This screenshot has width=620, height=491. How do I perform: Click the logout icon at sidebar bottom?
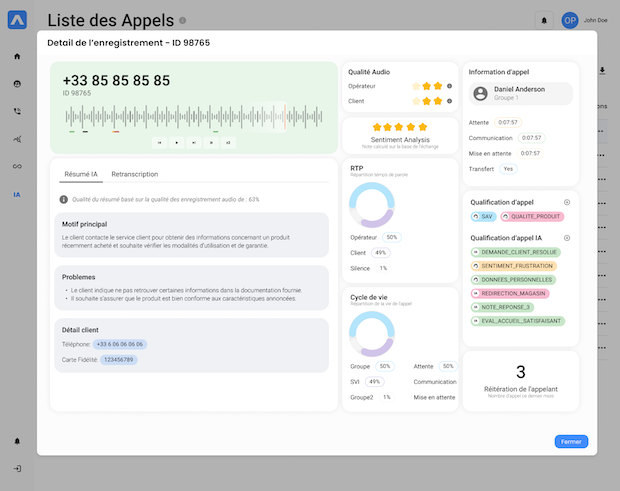(17, 468)
